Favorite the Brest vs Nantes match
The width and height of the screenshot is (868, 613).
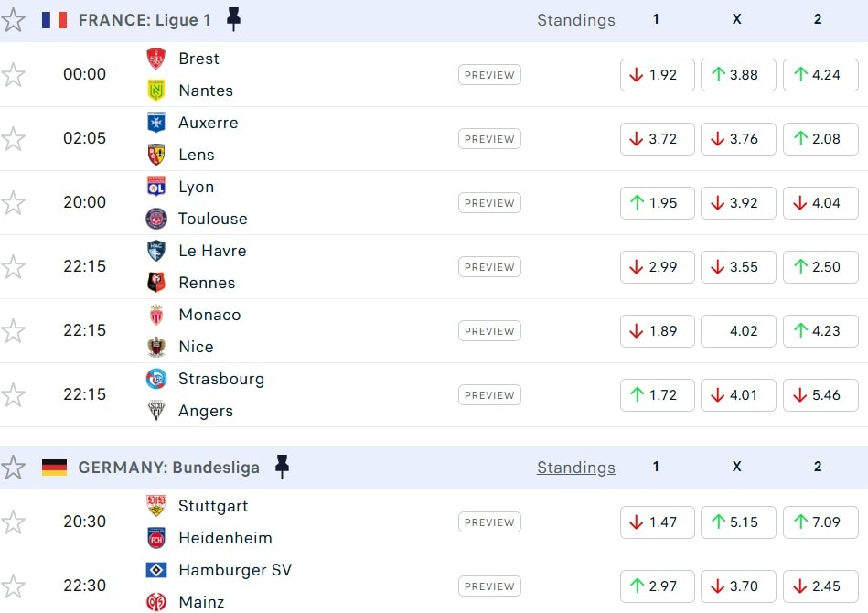pos(13,74)
